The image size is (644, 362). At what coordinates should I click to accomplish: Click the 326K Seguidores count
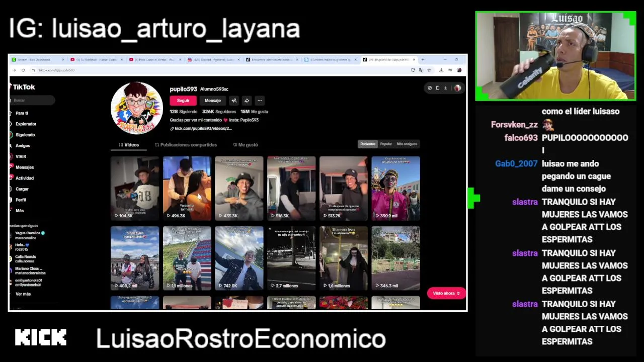219,112
